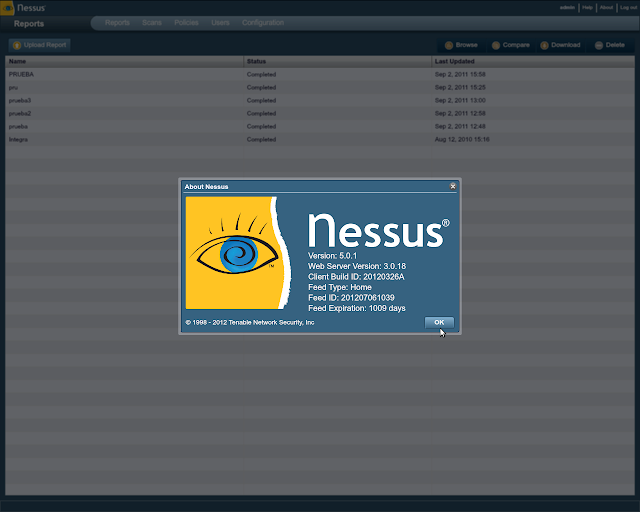Image resolution: width=640 pixels, height=512 pixels.
Task: Click the About link in header
Action: click(x=606, y=7)
